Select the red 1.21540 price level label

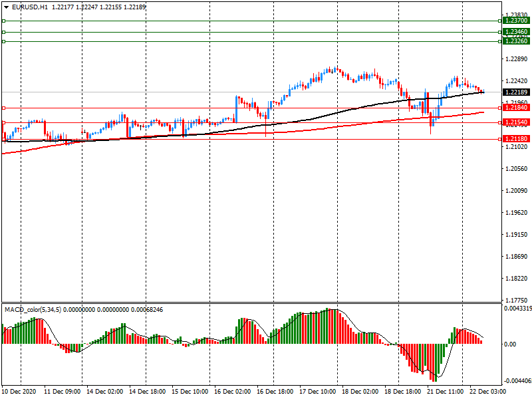(516, 122)
